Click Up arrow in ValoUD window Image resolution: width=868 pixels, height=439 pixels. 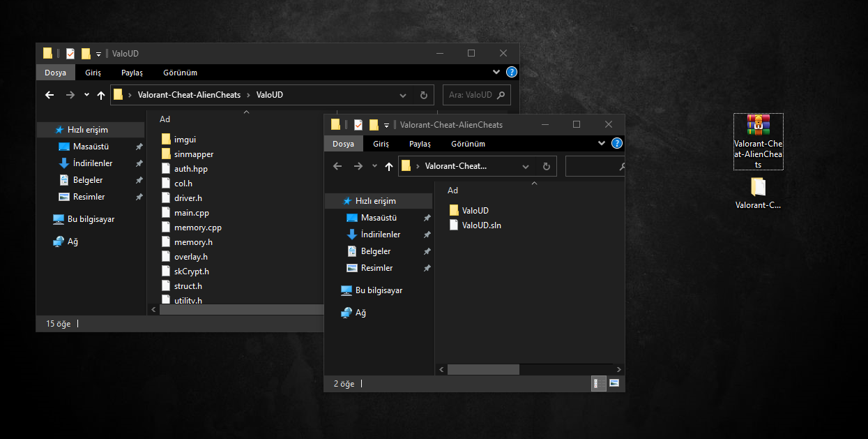(x=101, y=95)
